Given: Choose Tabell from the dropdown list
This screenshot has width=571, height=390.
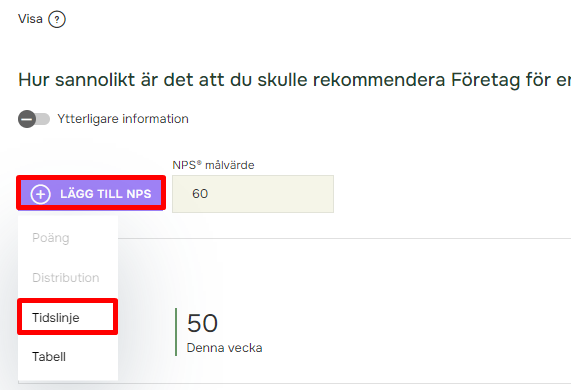Looking at the screenshot, I should 49,356.
